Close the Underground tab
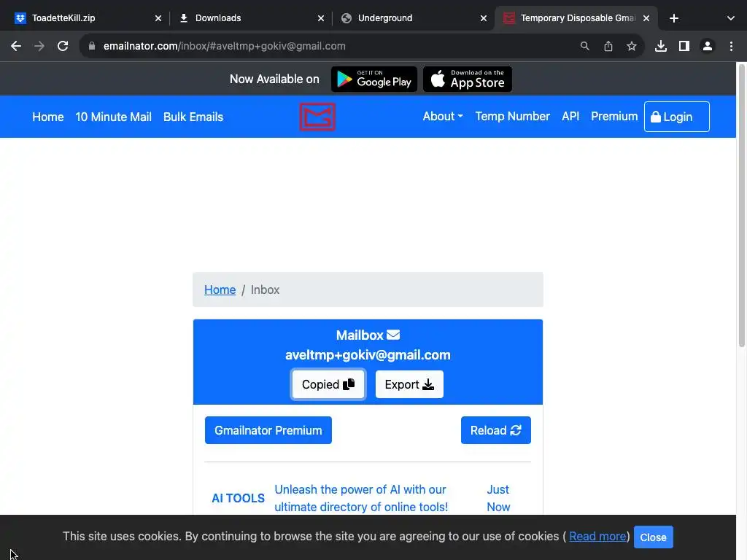 [483, 18]
